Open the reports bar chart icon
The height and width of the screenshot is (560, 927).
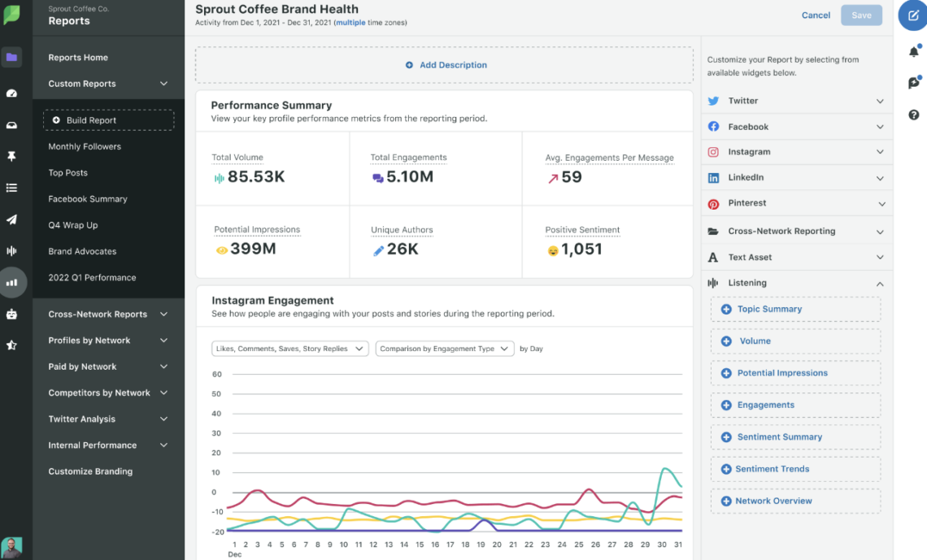pos(11,282)
